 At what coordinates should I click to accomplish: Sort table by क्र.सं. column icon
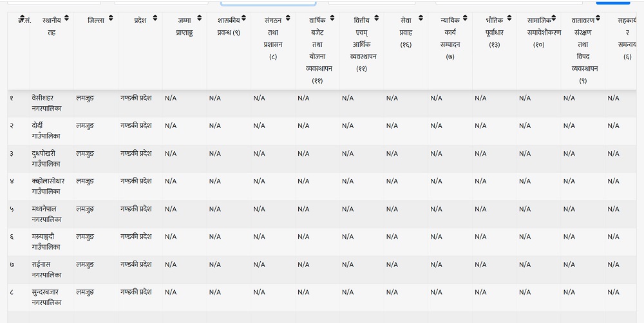click(22, 19)
